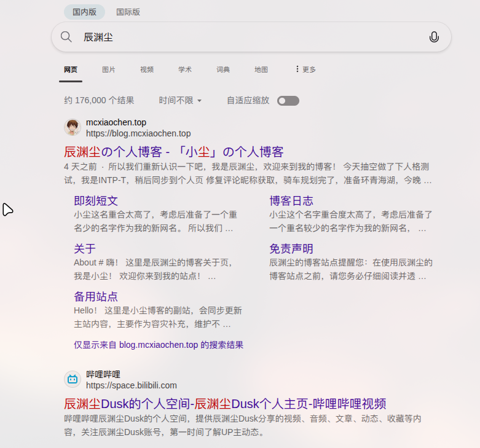Open the 备用站点 sublink
This screenshot has width=480, height=448.
(x=96, y=297)
